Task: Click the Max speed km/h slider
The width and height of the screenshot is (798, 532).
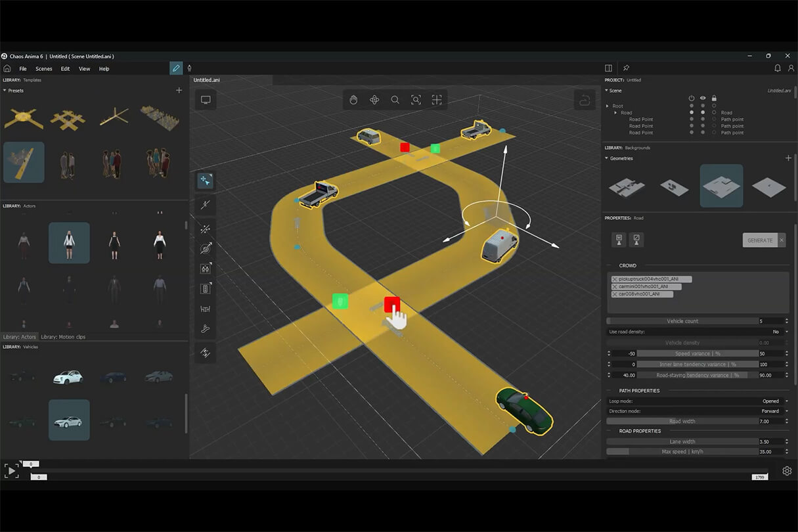Action: point(682,452)
